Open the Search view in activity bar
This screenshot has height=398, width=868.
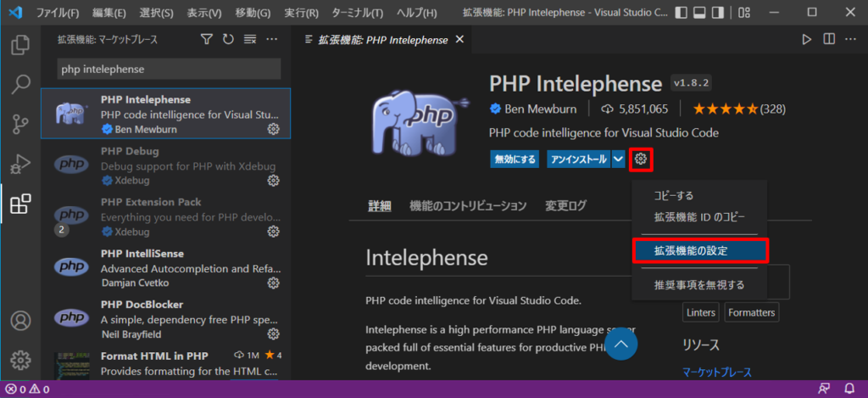(20, 85)
